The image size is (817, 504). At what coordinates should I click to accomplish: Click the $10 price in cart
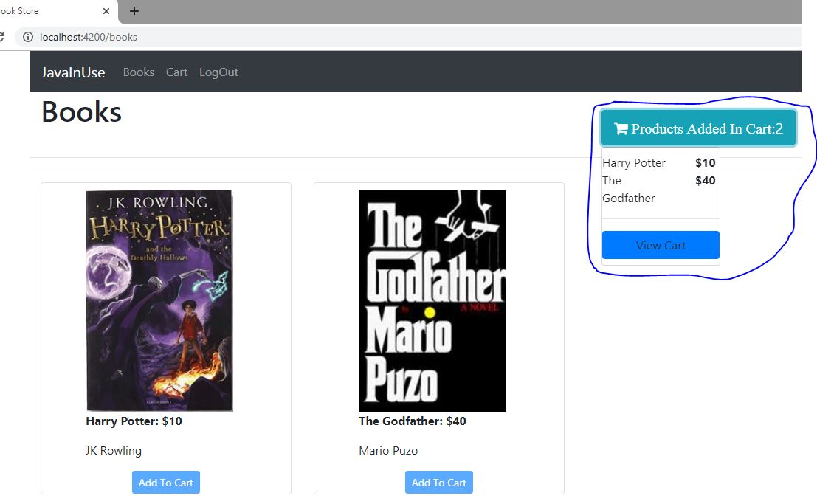point(706,162)
